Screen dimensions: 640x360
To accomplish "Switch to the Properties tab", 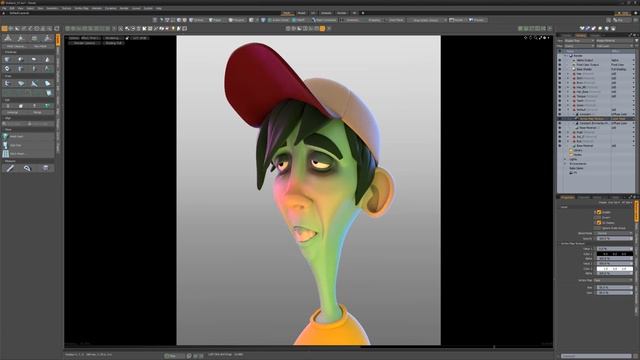I will 568,197.
